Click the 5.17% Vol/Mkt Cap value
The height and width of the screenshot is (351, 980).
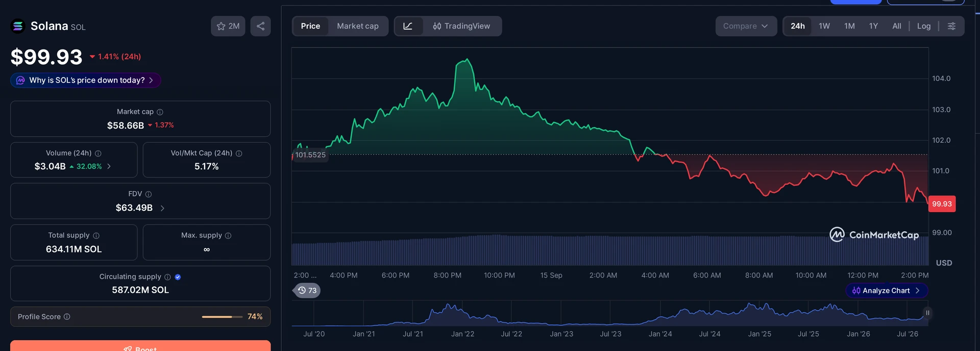(x=207, y=166)
